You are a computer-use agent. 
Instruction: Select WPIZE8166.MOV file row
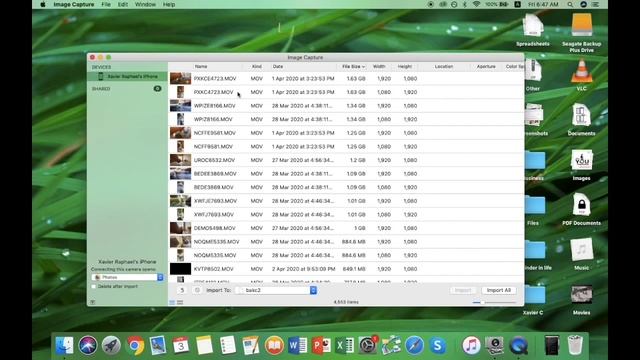[x=346, y=106]
